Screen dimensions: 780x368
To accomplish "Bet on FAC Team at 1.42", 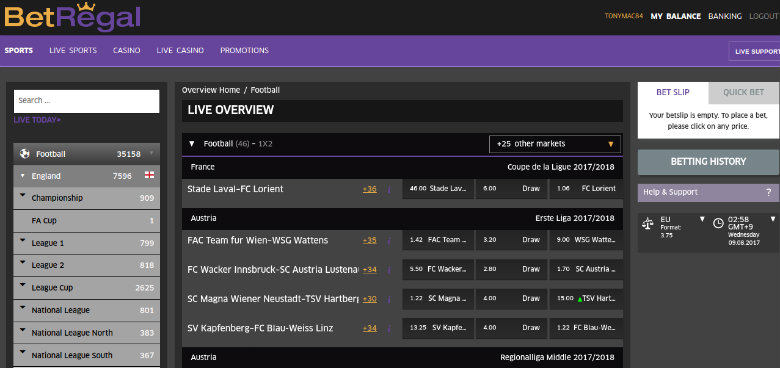I will (x=438, y=240).
